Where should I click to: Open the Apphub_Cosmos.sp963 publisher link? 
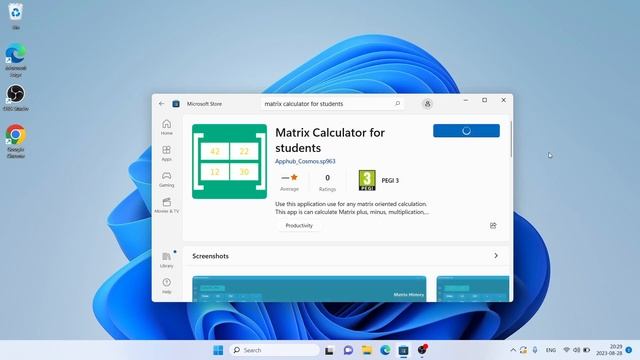coord(305,161)
